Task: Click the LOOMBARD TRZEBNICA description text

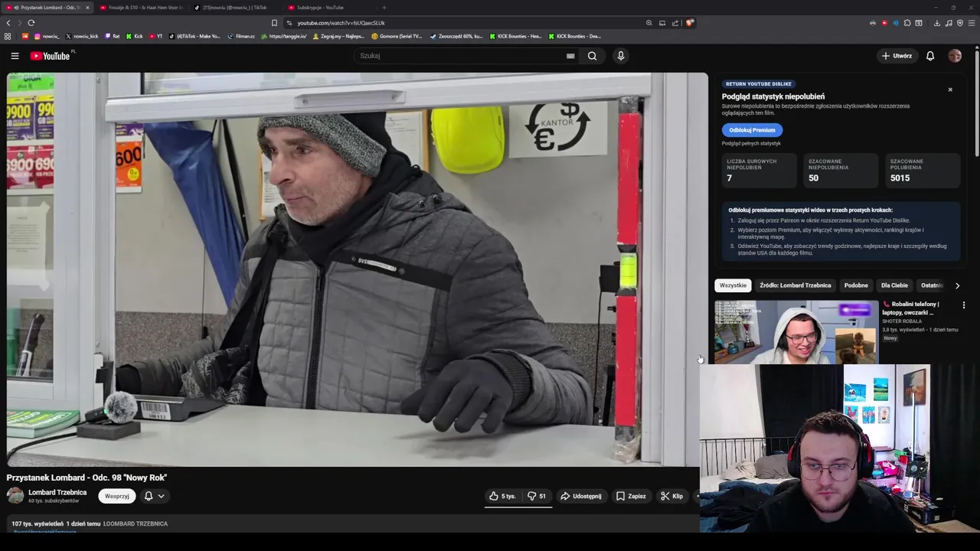Action: (136, 524)
